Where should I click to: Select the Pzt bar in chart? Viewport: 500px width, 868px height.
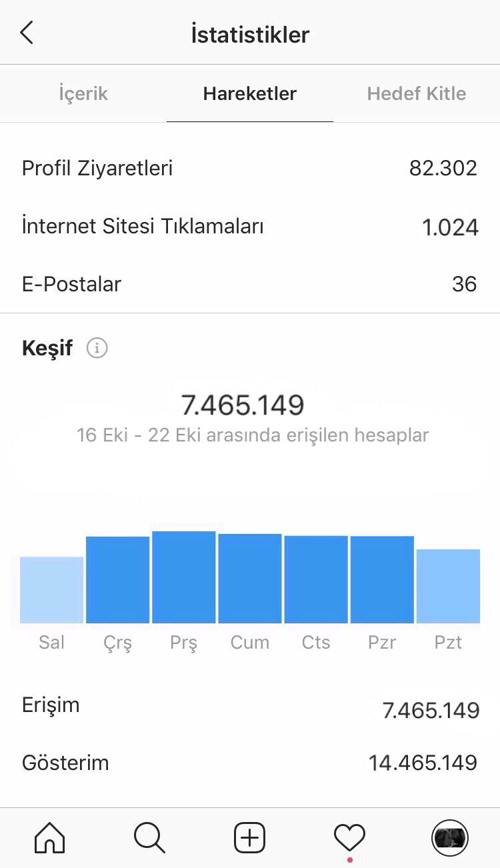pos(448,586)
